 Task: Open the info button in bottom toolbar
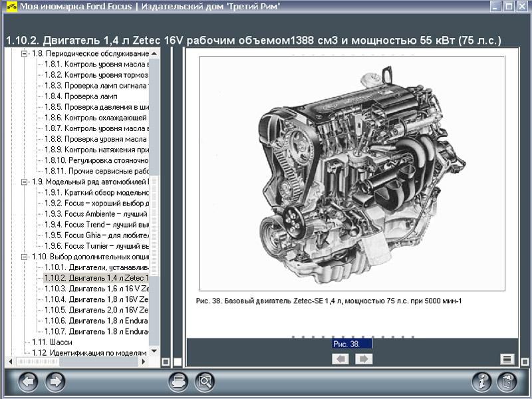pos(481,382)
